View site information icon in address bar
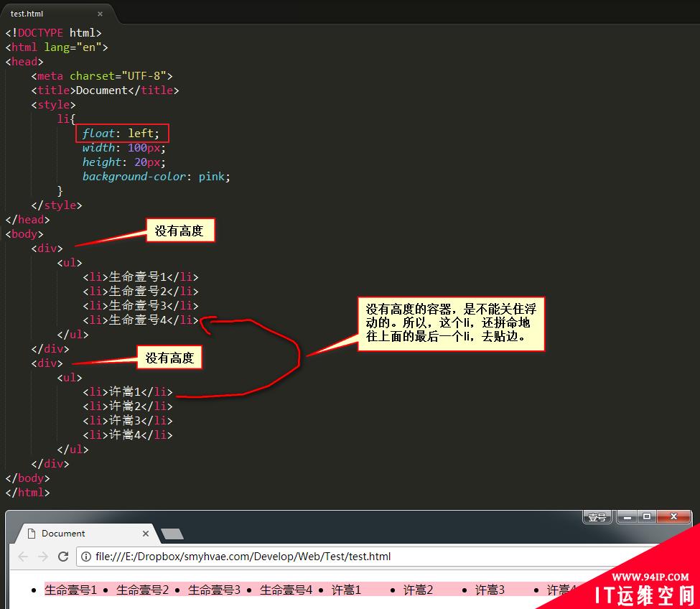 [x=86, y=557]
